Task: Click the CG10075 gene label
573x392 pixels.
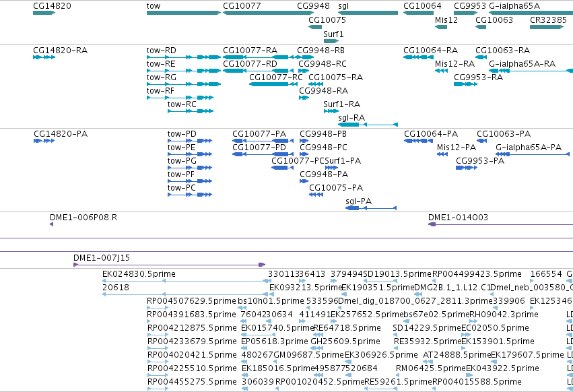Action: pyautogui.click(x=327, y=20)
